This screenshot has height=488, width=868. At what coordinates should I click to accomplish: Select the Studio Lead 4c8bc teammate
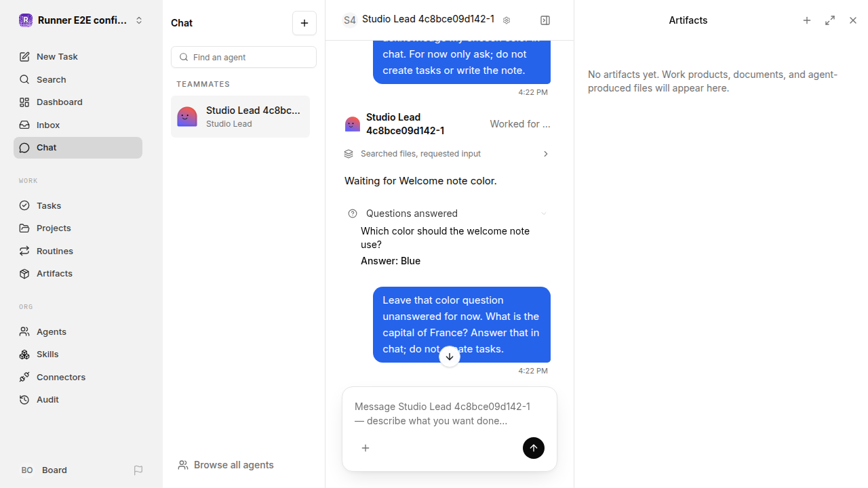pyautogui.click(x=240, y=117)
